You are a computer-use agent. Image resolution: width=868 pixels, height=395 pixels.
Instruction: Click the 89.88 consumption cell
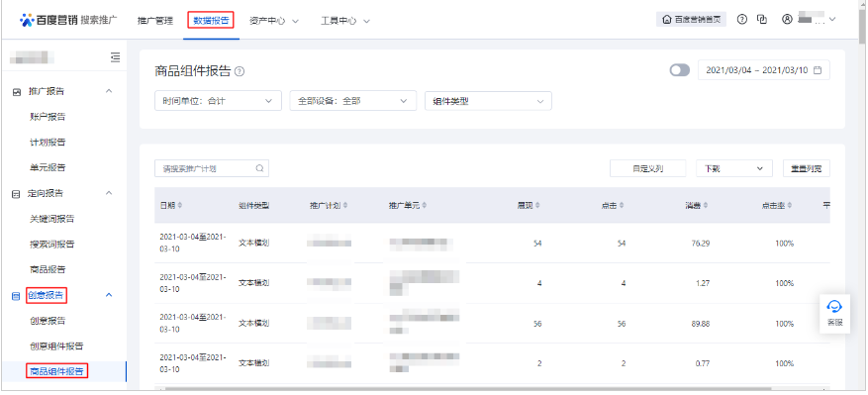point(701,324)
